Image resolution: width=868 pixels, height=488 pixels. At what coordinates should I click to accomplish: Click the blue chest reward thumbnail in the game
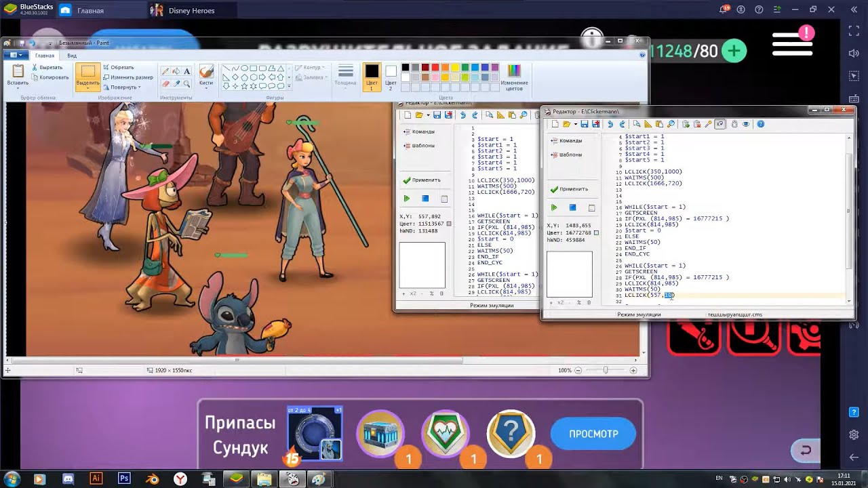pyautogui.click(x=380, y=433)
